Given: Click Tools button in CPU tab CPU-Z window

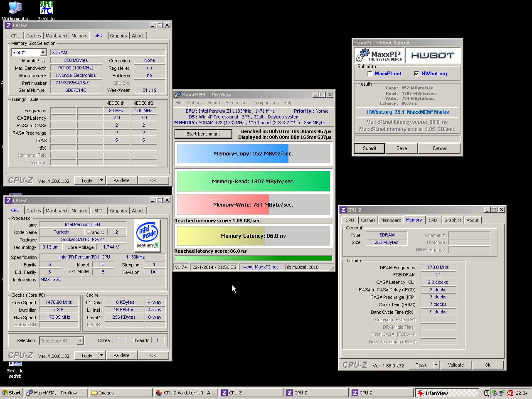Looking at the screenshot, I should click(86, 355).
